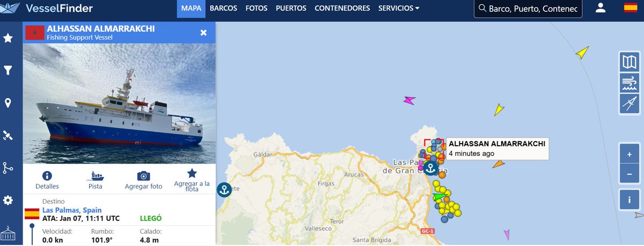644x246 pixels.
Task: Select the purple vessel arrow south
Action: pos(507,234)
